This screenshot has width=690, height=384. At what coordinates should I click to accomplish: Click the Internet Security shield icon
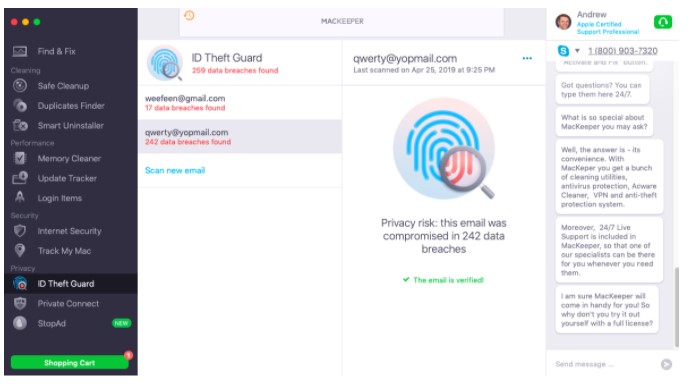[x=20, y=230]
